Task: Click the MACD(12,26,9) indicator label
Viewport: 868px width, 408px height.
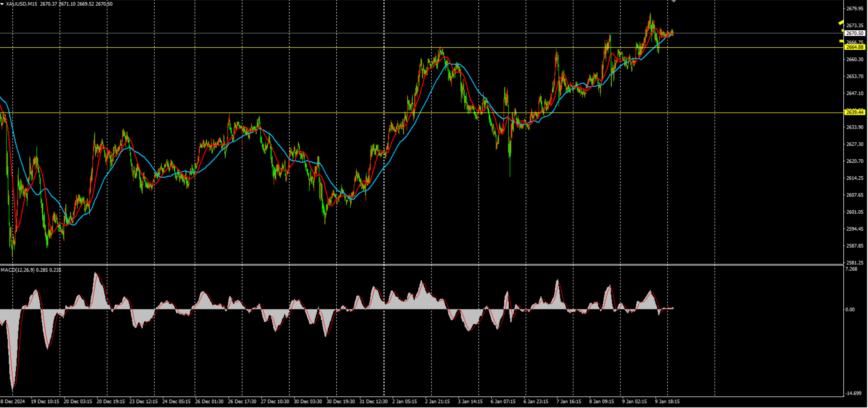Action: click(x=18, y=270)
